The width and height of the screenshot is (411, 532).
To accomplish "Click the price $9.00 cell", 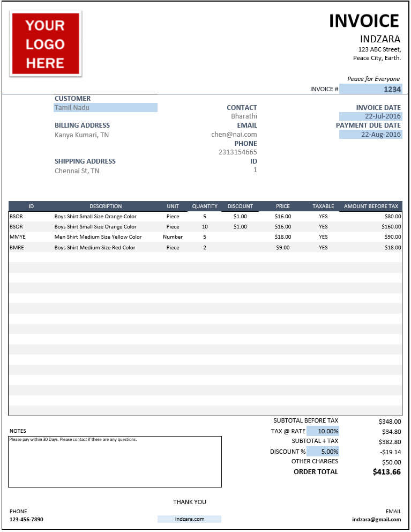I will coord(283,248).
